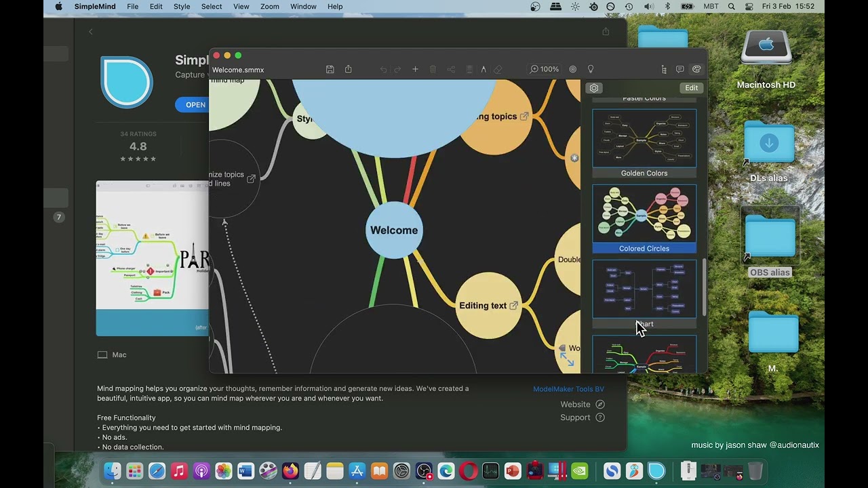Click the note page icon in toolbar
Viewport: 868px width, 488px height.
[x=469, y=69]
